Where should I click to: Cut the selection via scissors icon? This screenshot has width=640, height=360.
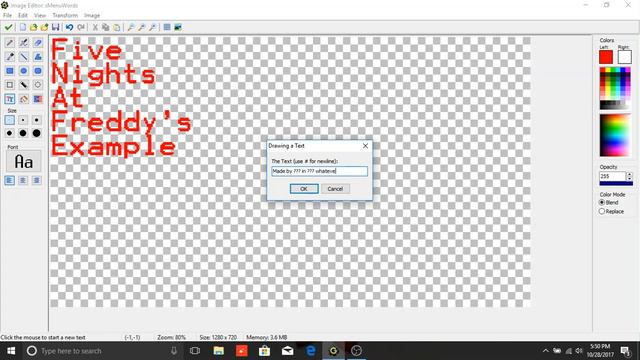pos(95,27)
